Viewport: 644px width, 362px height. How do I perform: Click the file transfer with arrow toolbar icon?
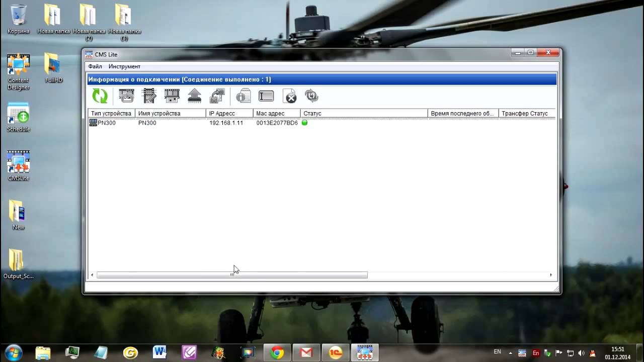217,96
